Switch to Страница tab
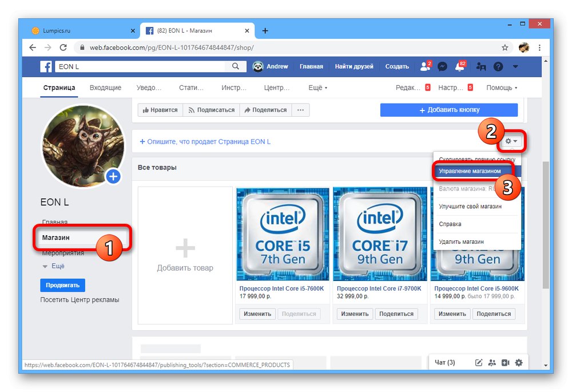The height and width of the screenshot is (392, 572). tap(59, 88)
